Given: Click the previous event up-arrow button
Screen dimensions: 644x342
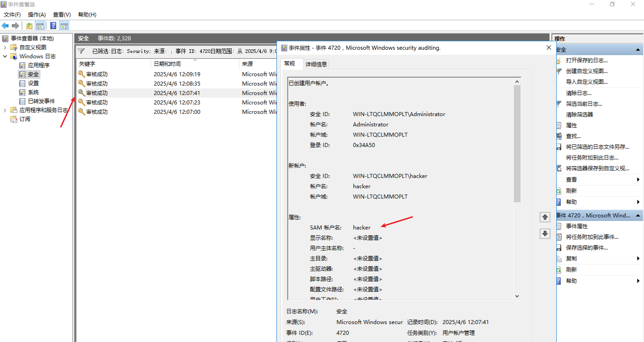Looking at the screenshot, I should [545, 217].
